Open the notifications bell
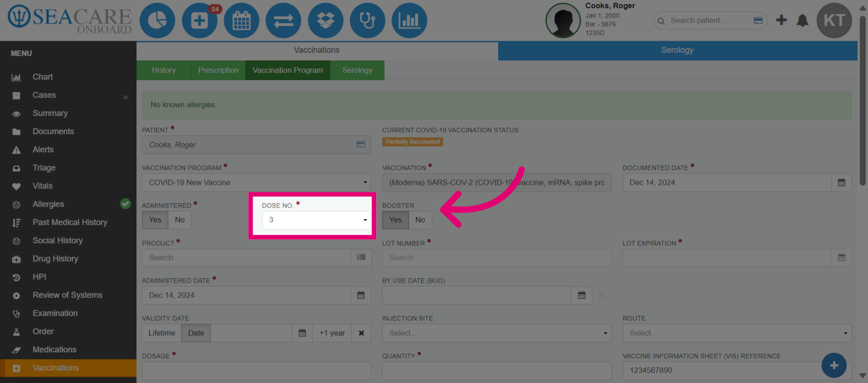The height and width of the screenshot is (383, 868). pyautogui.click(x=802, y=20)
